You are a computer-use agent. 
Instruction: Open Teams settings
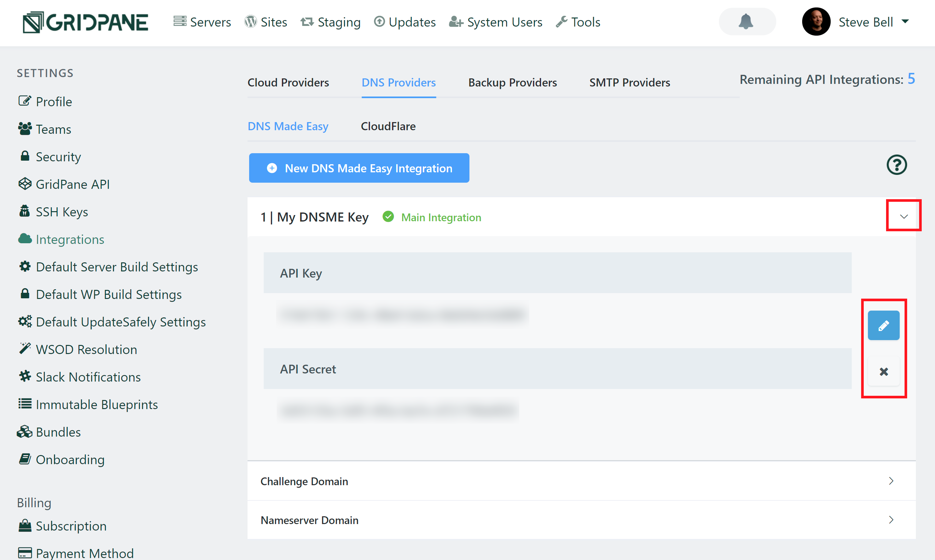point(44,129)
